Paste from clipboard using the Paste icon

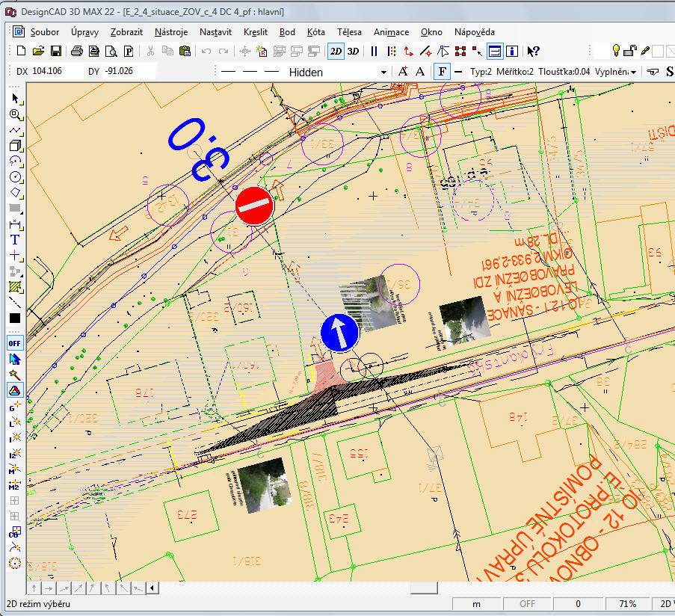click(185, 52)
